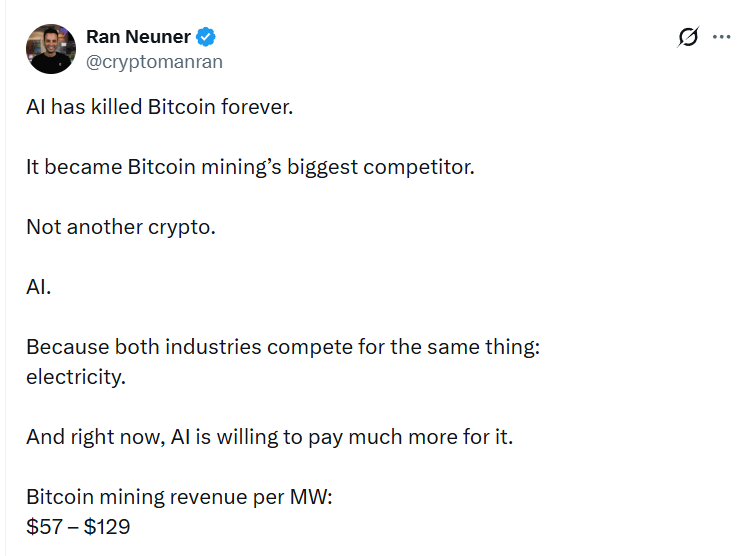The width and height of the screenshot is (742, 556).
Task: Click the word 'competitor' in the tweet
Action: click(422, 166)
